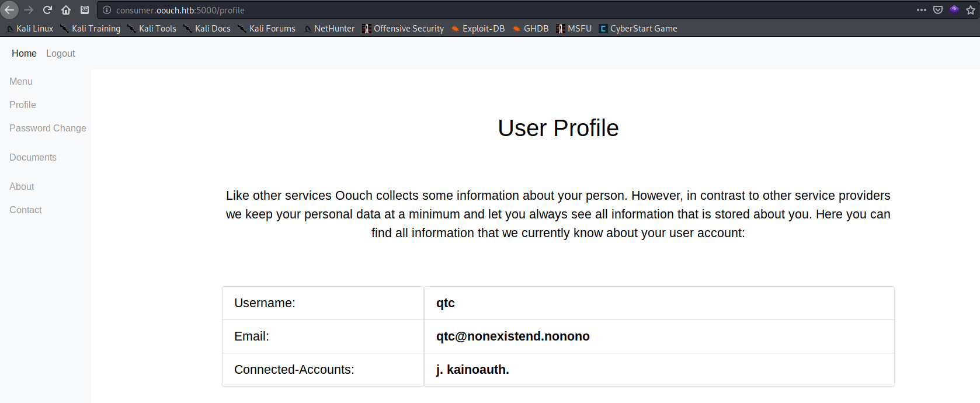Open site information icon in address bar
980x403 pixels.
click(107, 10)
